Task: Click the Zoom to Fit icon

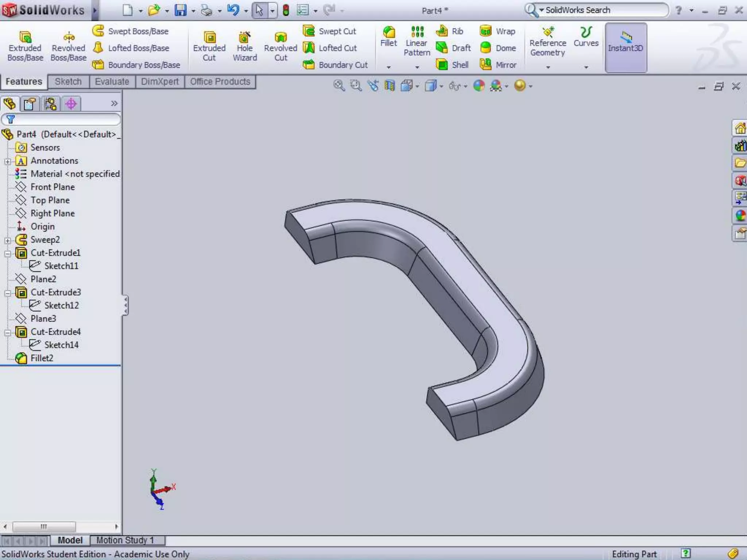Action: click(x=339, y=86)
